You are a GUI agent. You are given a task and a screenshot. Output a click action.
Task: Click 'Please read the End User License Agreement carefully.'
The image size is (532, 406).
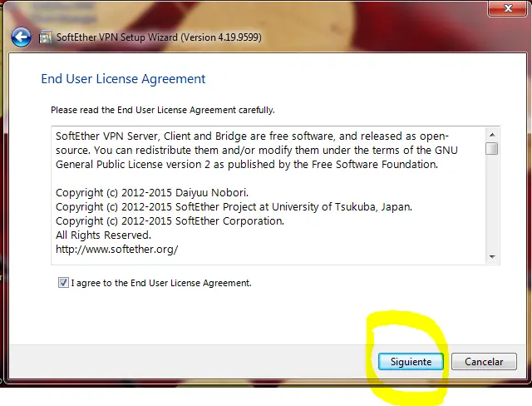tap(163, 110)
